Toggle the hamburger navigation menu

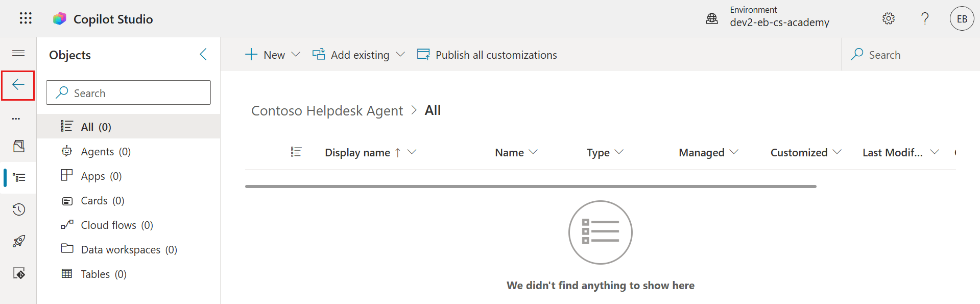(x=18, y=53)
